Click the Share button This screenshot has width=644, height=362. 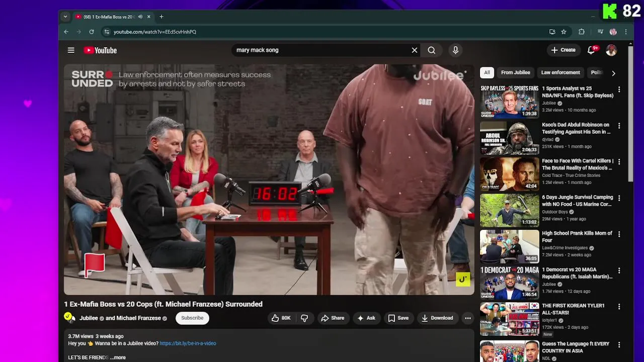click(x=333, y=318)
